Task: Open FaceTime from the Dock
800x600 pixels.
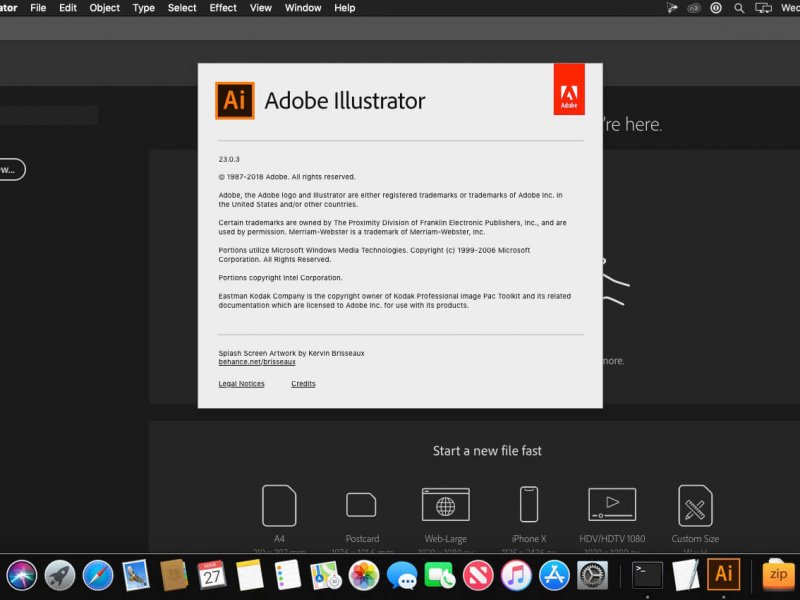Action: (440, 575)
